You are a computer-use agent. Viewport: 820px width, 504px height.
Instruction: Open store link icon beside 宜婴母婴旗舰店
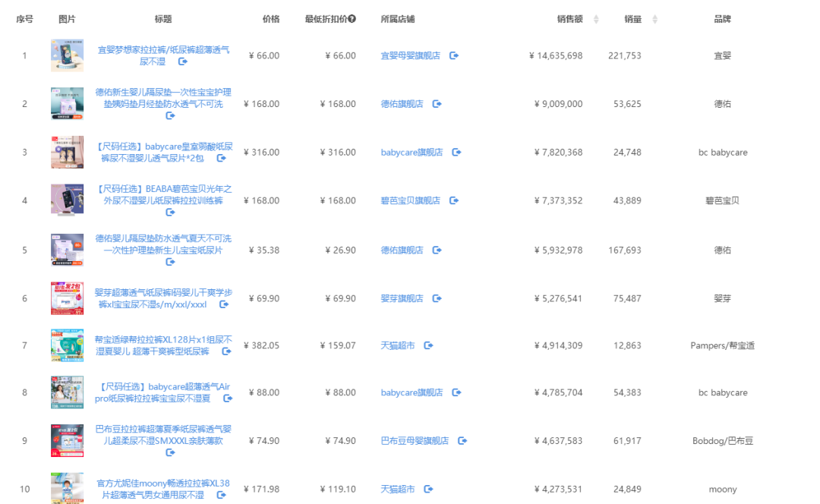coord(454,55)
